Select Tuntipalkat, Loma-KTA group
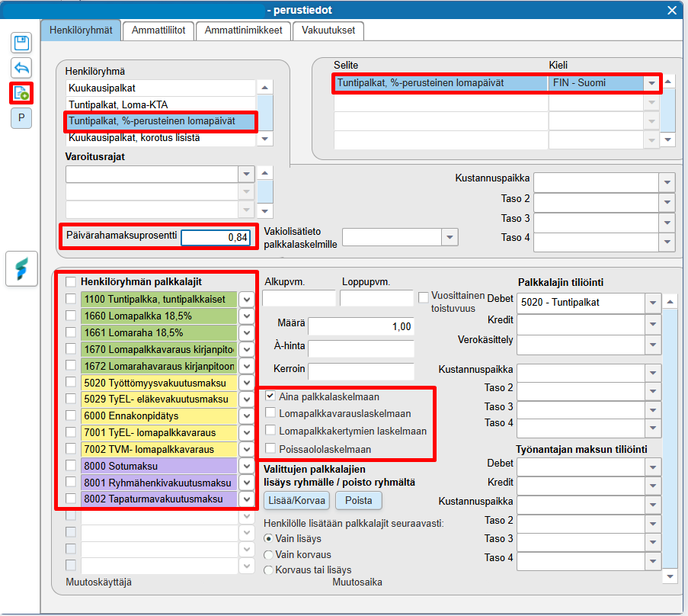Screen dimensions: 688x616 (x=161, y=104)
